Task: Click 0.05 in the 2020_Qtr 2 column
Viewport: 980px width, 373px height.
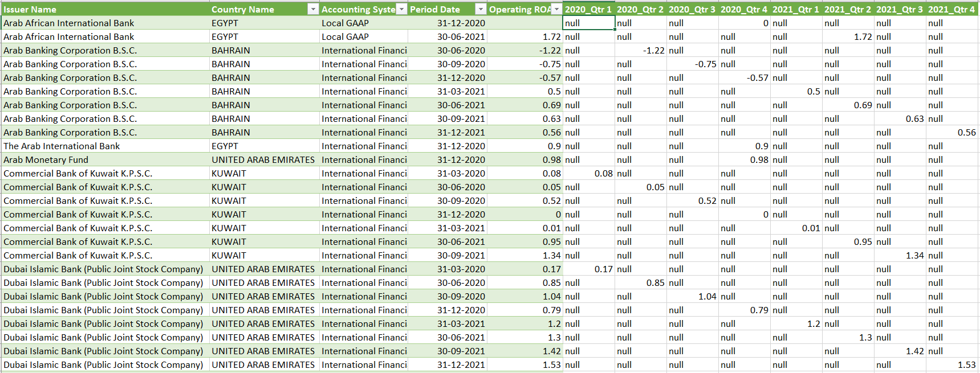Action: (x=641, y=187)
